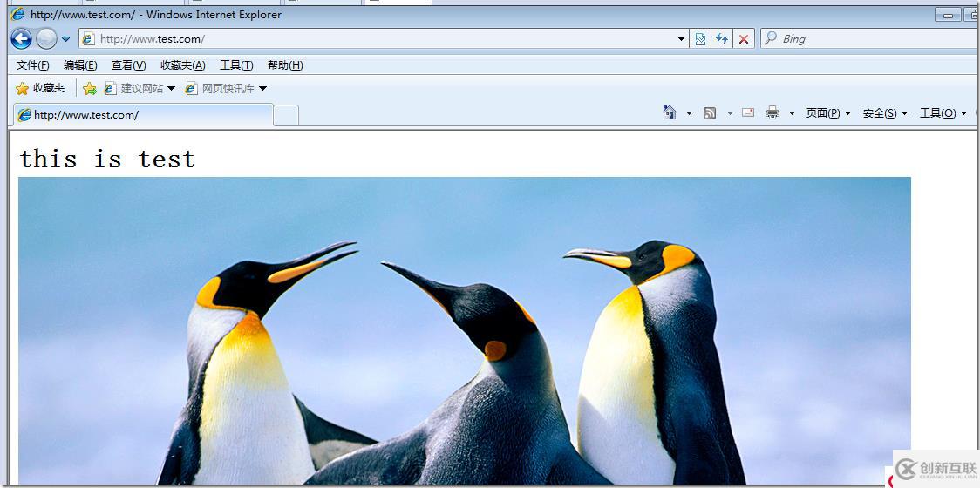The height and width of the screenshot is (488, 980).
Task: Expand the feeds dropdown arrow
Action: 730,113
